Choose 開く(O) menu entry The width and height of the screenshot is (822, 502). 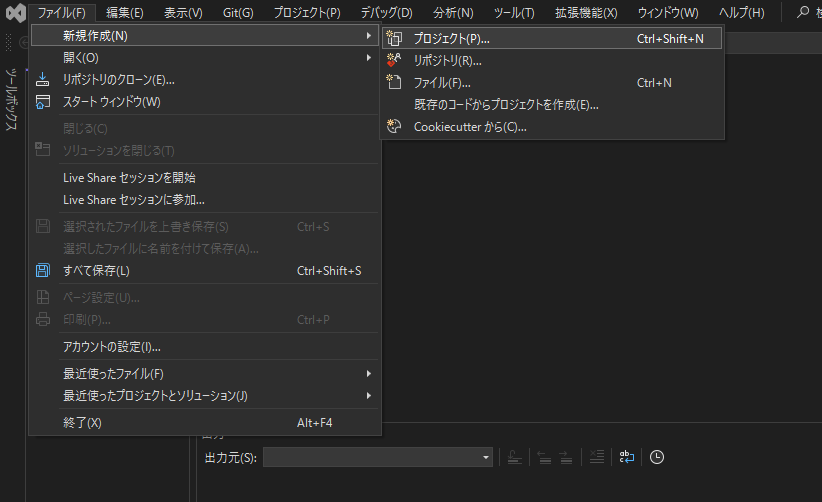[x=204, y=58]
